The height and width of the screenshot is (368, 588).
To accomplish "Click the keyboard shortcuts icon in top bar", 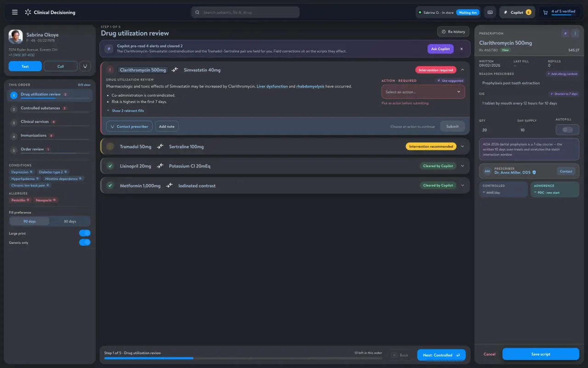I will (490, 12).
